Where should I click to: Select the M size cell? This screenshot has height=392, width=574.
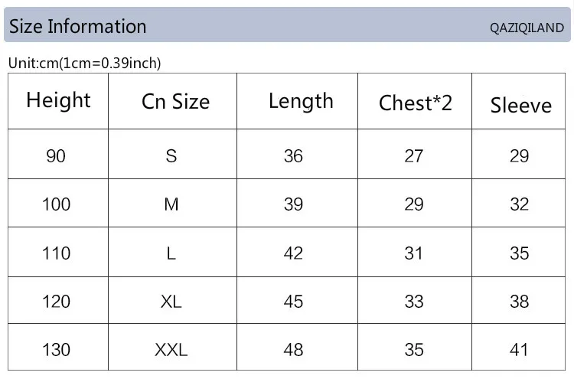coord(171,204)
